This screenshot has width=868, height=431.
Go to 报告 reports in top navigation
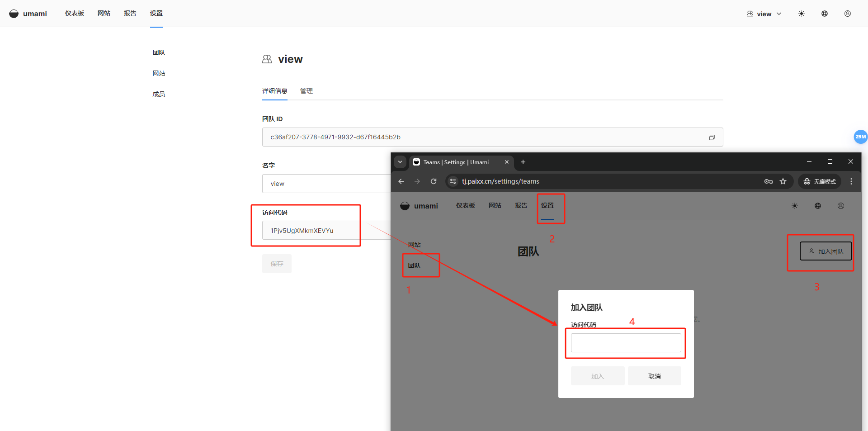(x=130, y=14)
